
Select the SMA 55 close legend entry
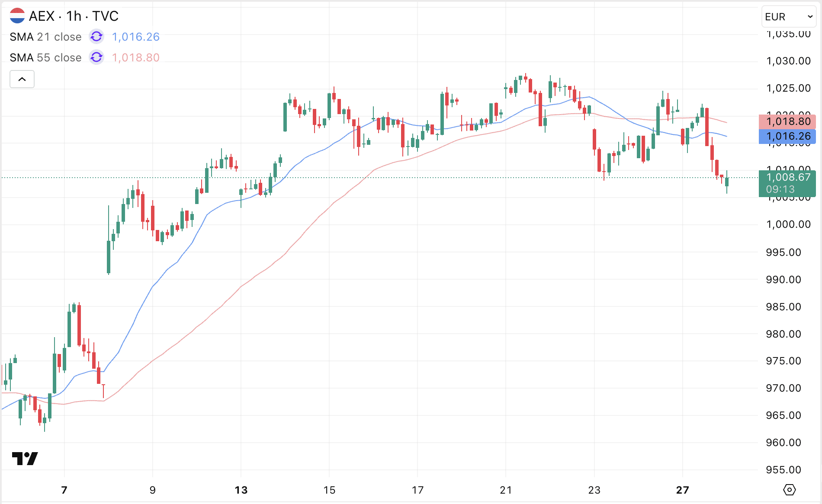tap(45, 57)
